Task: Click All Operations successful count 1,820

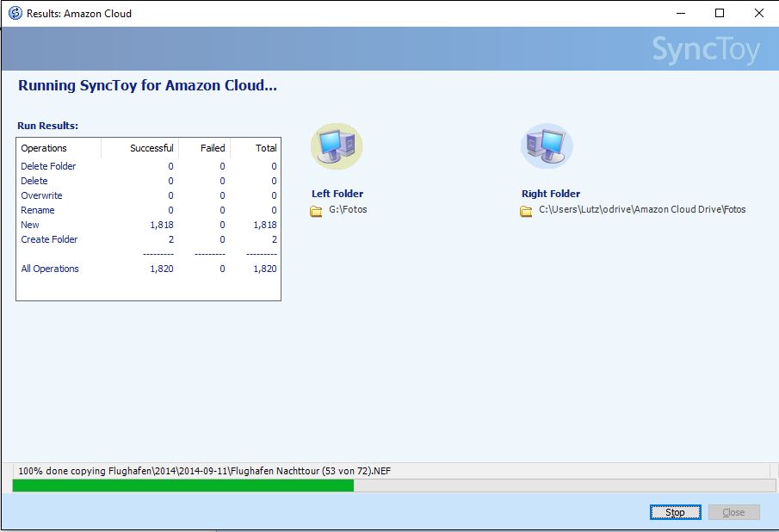Action: [162, 269]
